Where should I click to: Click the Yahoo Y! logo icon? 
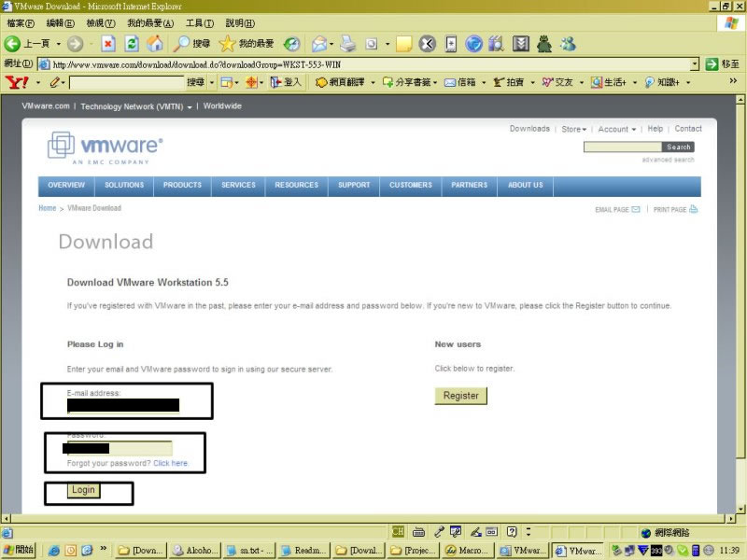(17, 82)
